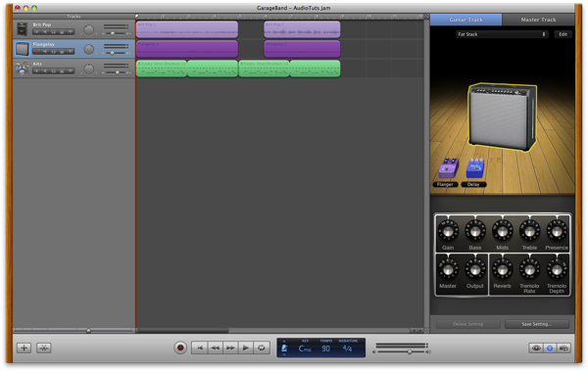Expand automation on the Brit Pop track

coord(71,32)
